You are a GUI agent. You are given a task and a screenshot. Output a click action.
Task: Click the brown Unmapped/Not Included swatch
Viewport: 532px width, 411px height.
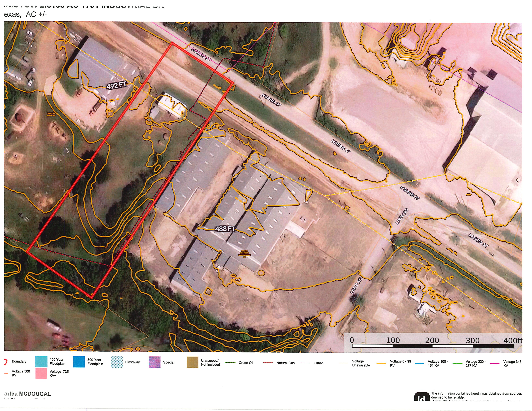(192, 362)
